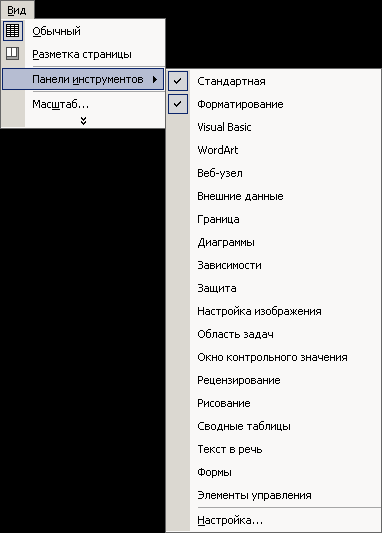This screenshot has width=382, height=533.
Task: Uncheck the Стандартная toolbar checkmark
Action: tap(178, 81)
